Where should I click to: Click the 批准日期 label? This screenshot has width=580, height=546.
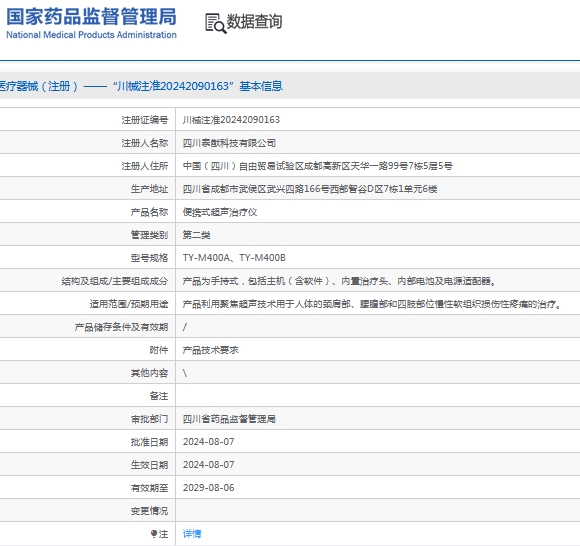click(149, 442)
